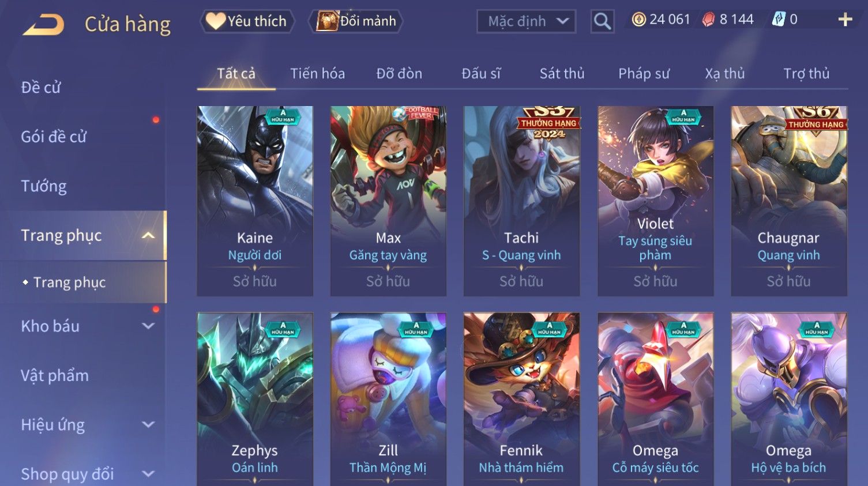Open the Mặc định sort dropdown
Screen dimensions: 868x486
526,22
